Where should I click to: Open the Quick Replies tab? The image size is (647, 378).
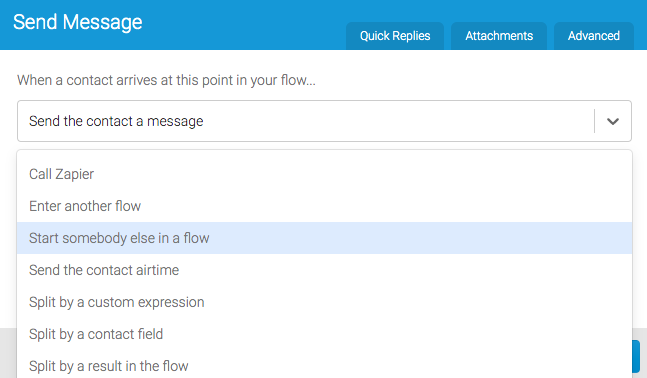pos(394,36)
